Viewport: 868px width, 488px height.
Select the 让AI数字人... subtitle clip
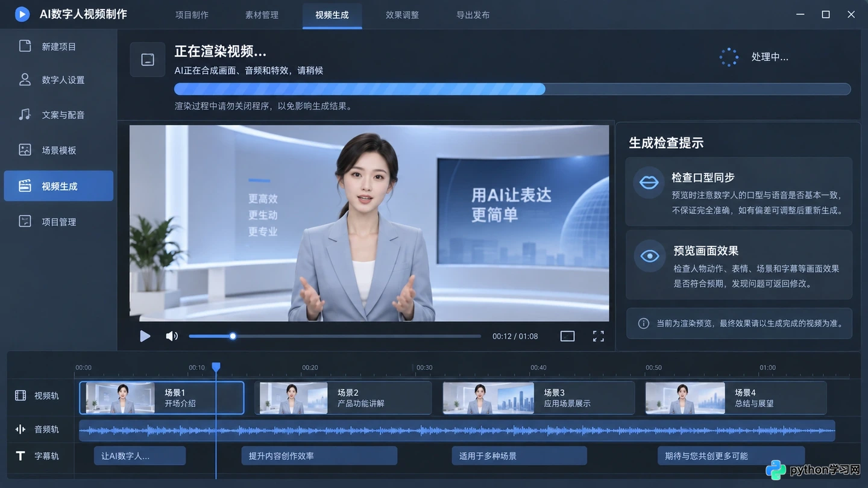point(140,456)
